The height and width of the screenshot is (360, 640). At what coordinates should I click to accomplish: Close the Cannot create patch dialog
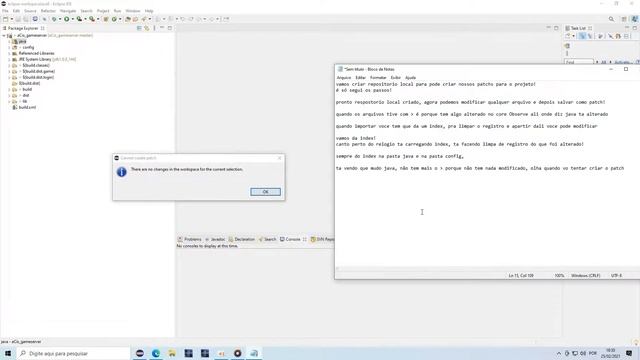[x=279, y=158]
